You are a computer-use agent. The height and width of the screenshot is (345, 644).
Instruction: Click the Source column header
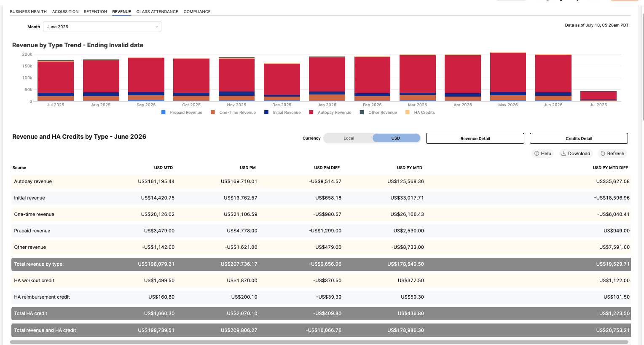[x=19, y=168]
